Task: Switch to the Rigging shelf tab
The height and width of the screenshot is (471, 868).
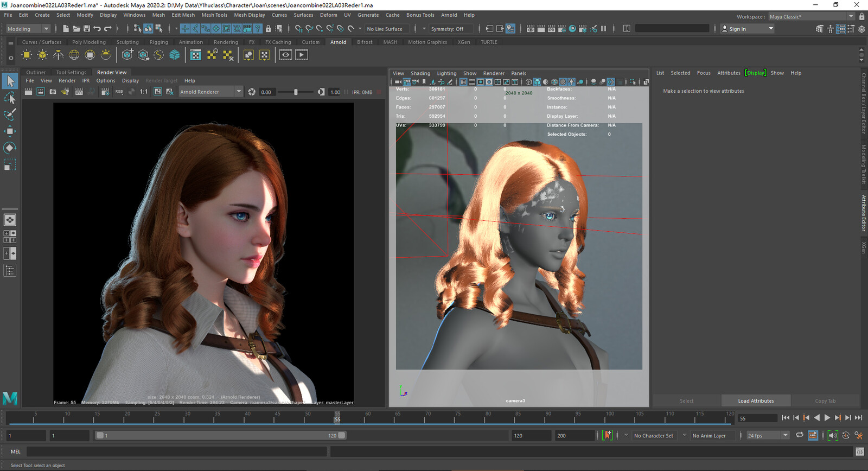Action: [158, 42]
